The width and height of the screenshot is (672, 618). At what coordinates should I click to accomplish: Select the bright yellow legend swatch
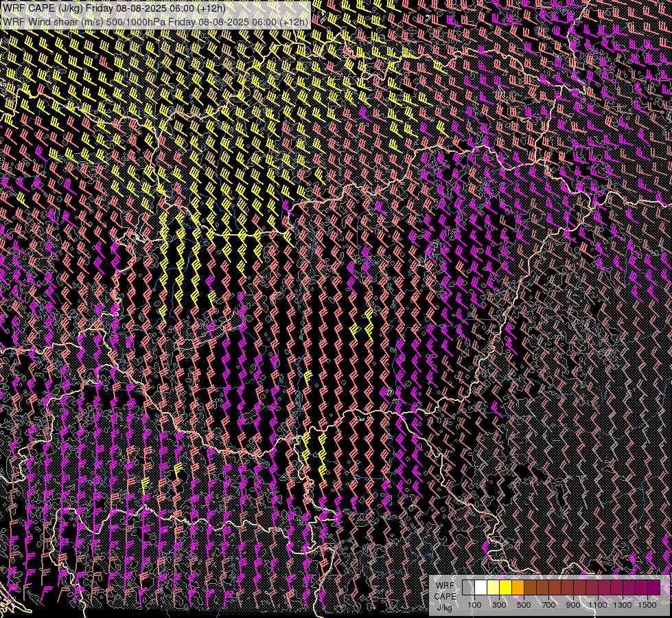coord(506,588)
